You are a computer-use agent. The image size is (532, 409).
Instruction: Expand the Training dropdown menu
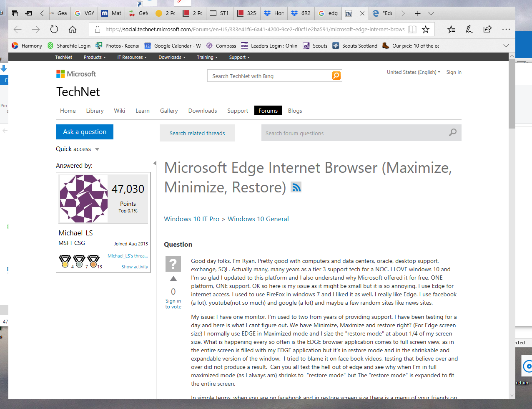coord(207,57)
